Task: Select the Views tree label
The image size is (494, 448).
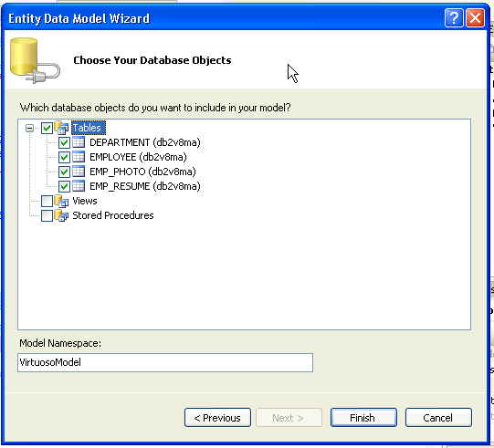Action: [x=85, y=201]
